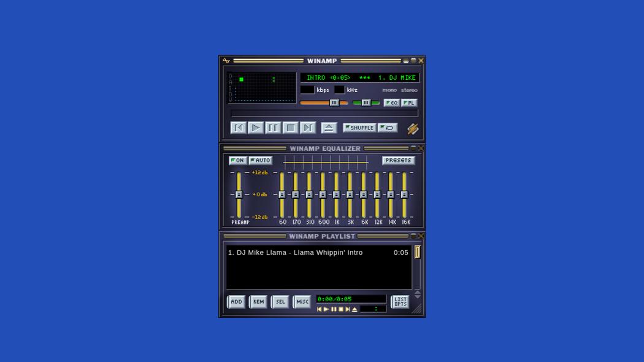Turn the equalizer ON button off
This screenshot has height=362, width=644.
tap(238, 160)
